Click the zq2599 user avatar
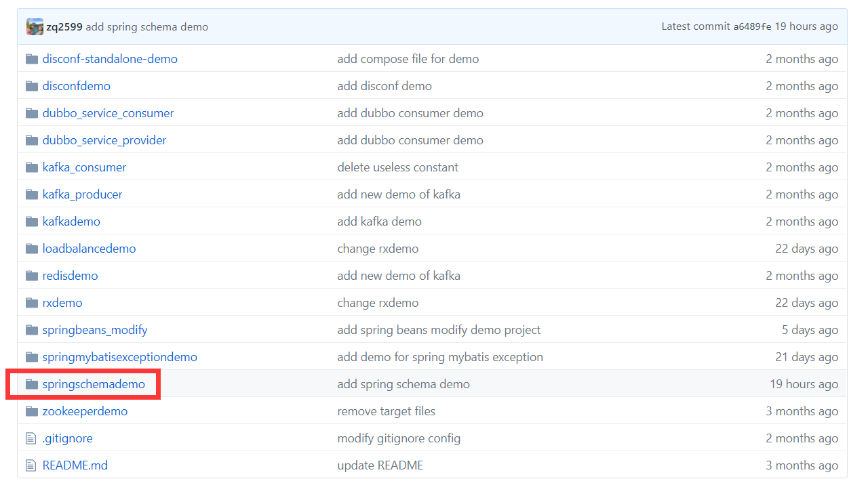 (x=35, y=27)
